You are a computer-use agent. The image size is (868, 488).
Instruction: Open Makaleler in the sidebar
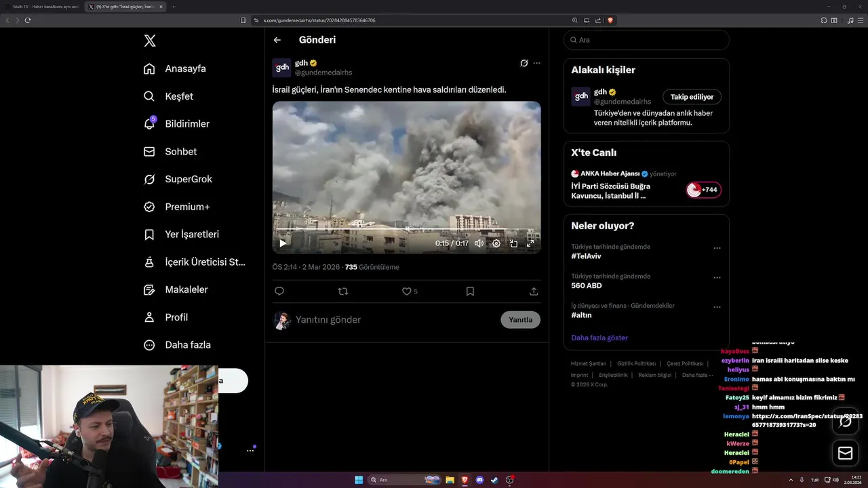click(x=176, y=289)
